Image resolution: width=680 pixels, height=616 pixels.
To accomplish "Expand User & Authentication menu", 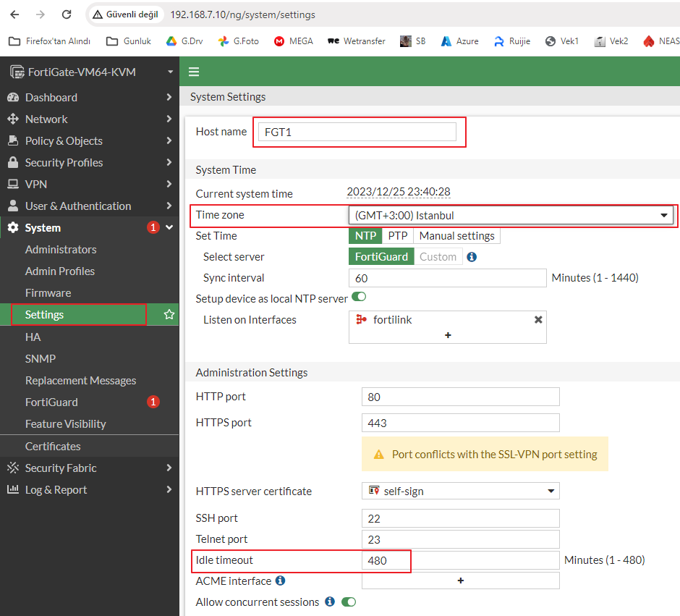I will click(x=89, y=206).
